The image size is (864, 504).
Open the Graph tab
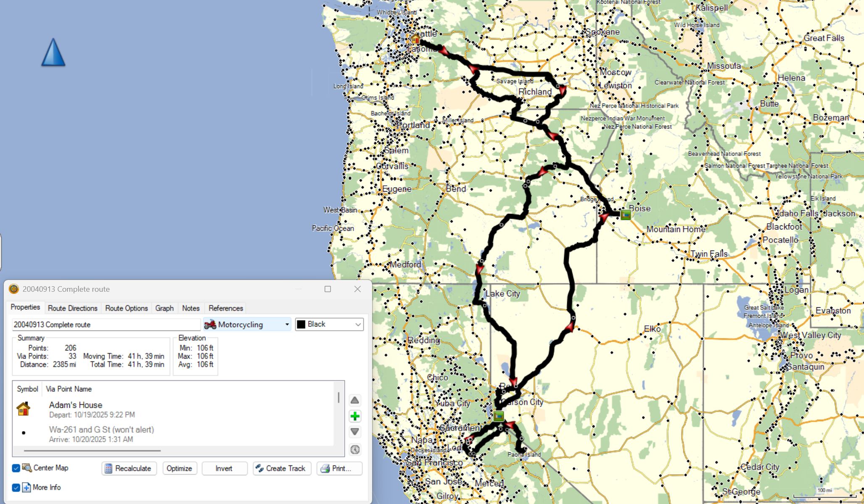164,308
